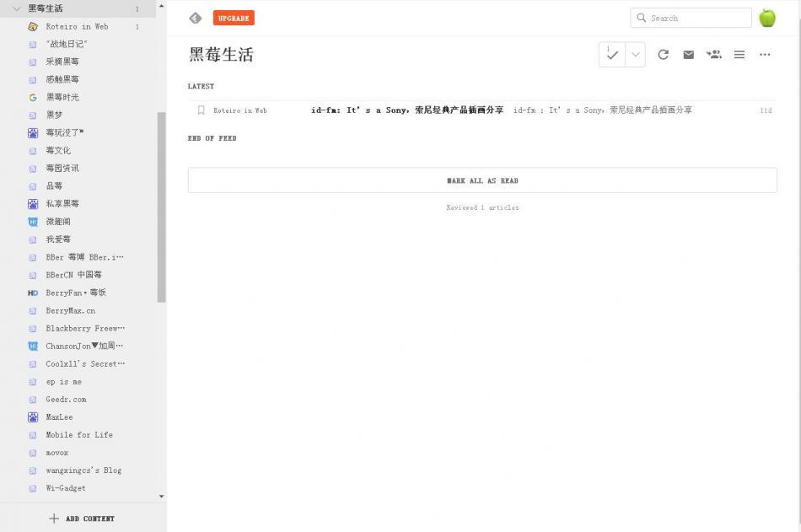
Task: Save the Sony article with bookmark icon
Action: click(x=201, y=110)
